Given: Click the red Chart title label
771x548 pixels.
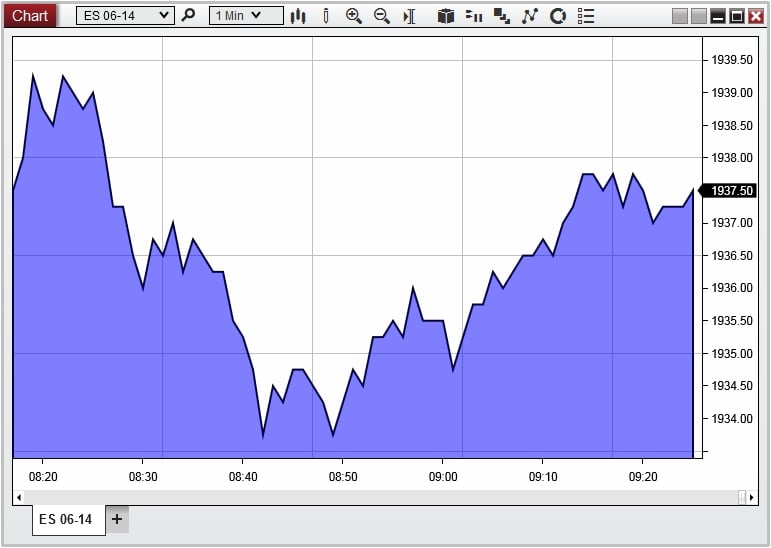Looking at the screenshot, I should click(x=30, y=16).
